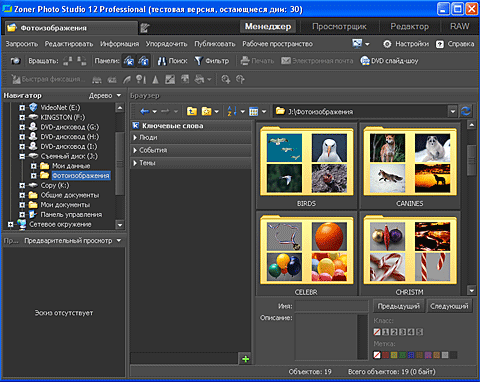
Task: Expand Люди keyword group
Action: point(135,137)
